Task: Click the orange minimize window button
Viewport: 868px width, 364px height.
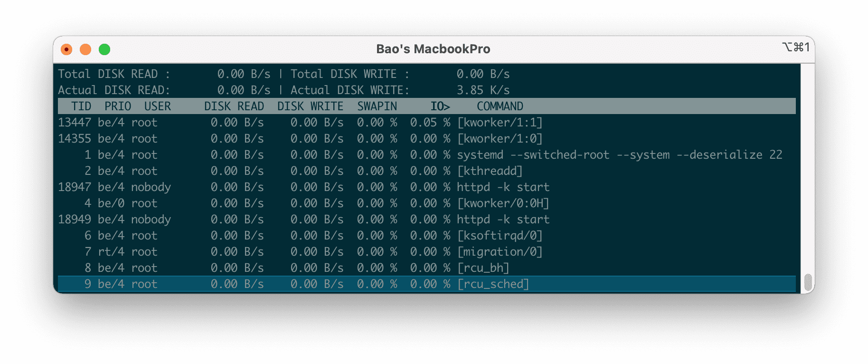Action: [x=85, y=49]
